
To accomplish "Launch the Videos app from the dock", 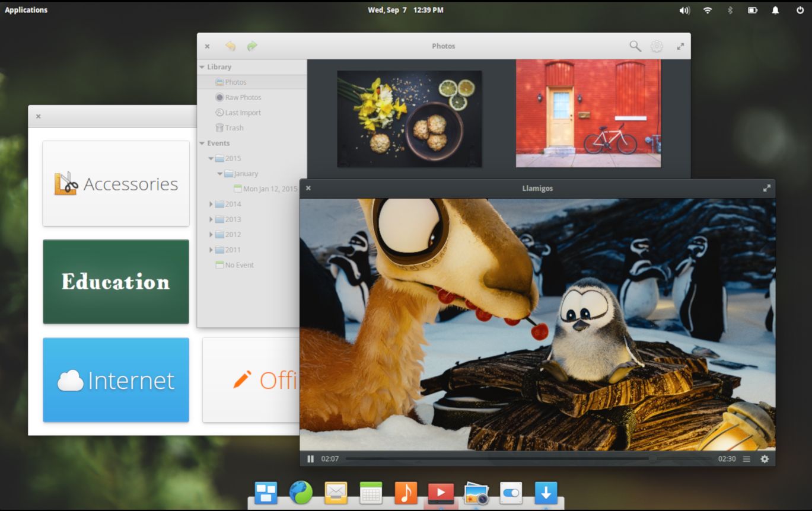I will pyautogui.click(x=441, y=492).
